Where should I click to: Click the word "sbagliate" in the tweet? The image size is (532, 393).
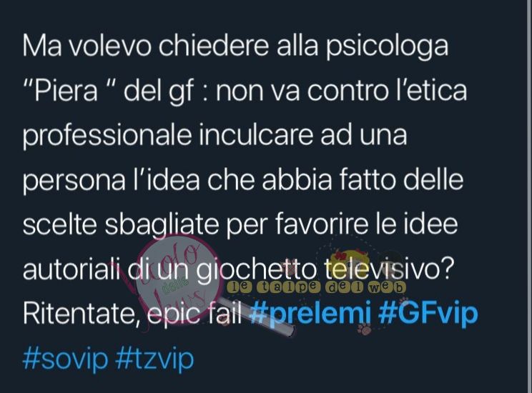[x=162, y=226]
